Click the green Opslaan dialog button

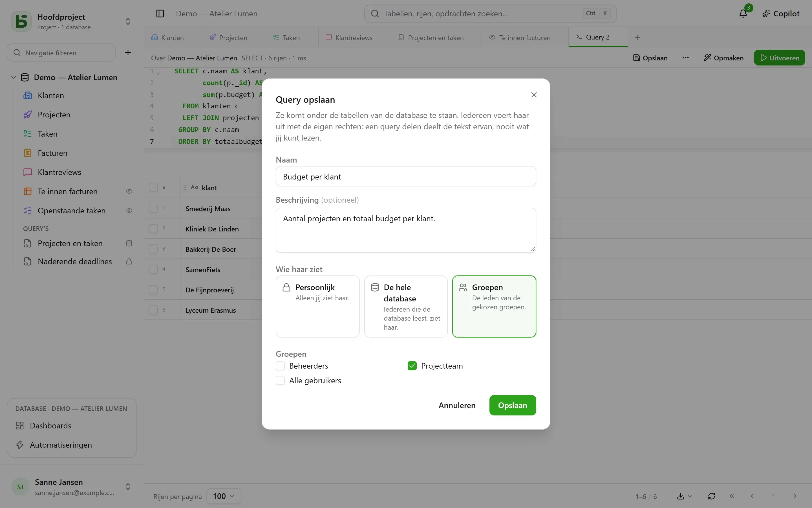512,405
